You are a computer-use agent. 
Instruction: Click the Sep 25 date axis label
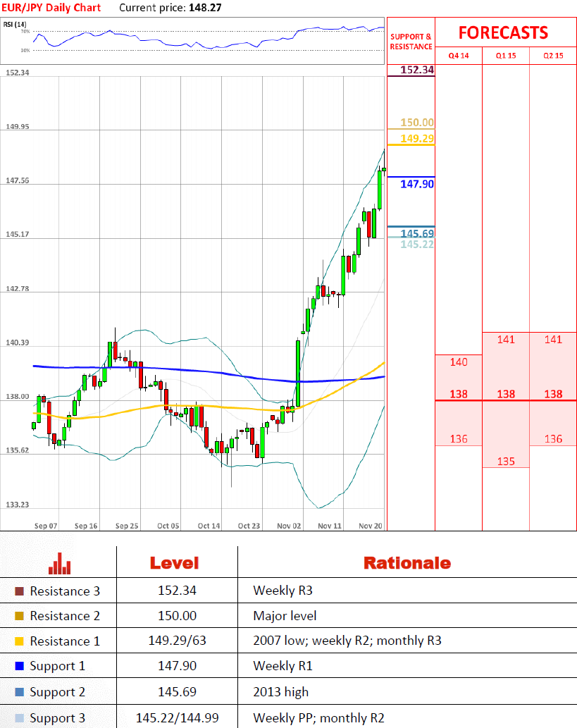(127, 526)
